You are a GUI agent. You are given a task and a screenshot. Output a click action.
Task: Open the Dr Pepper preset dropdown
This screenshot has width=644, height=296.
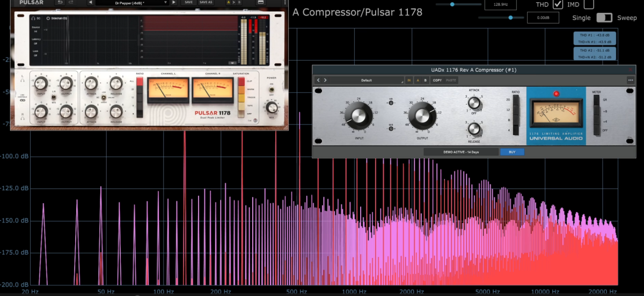(132, 2)
